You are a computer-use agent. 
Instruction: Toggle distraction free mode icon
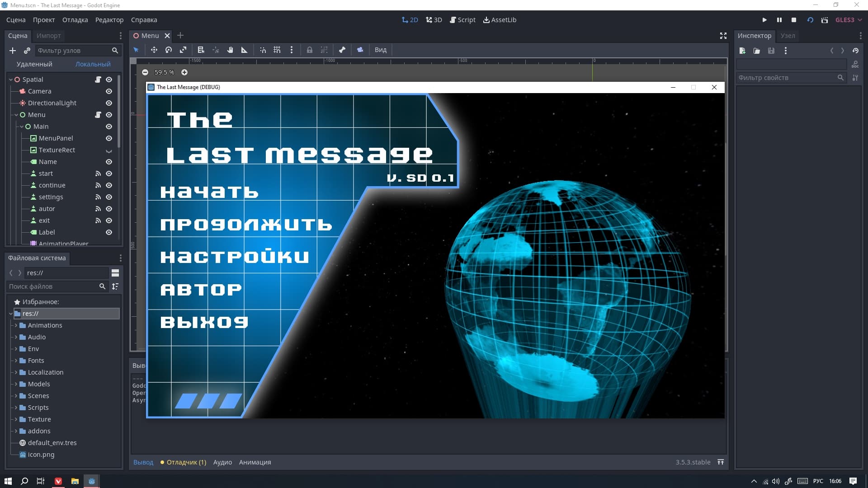point(723,36)
